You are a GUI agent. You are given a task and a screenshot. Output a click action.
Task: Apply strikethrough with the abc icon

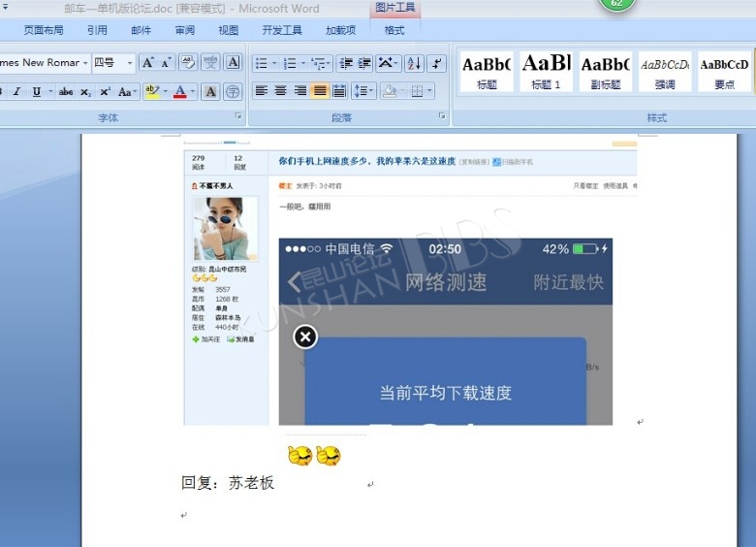(66, 92)
